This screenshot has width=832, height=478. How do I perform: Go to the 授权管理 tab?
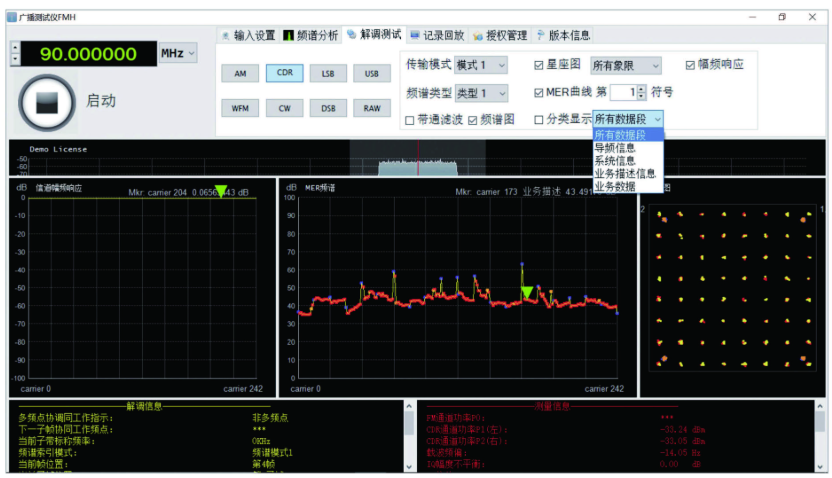pyautogui.click(x=500, y=35)
